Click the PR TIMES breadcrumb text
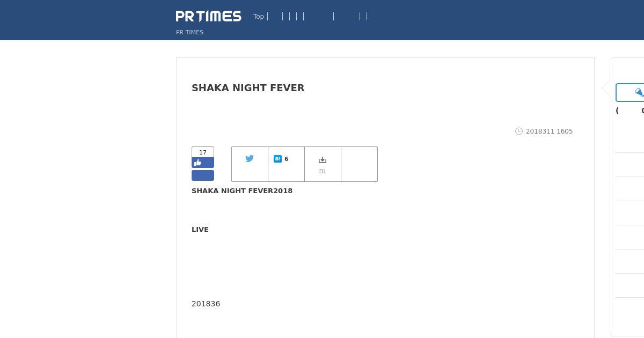This screenshot has width=644, height=338. [x=189, y=32]
